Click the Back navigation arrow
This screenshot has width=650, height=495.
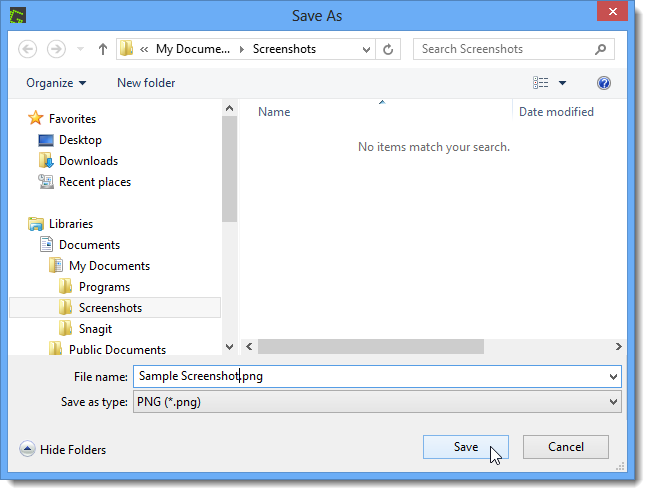(x=27, y=49)
